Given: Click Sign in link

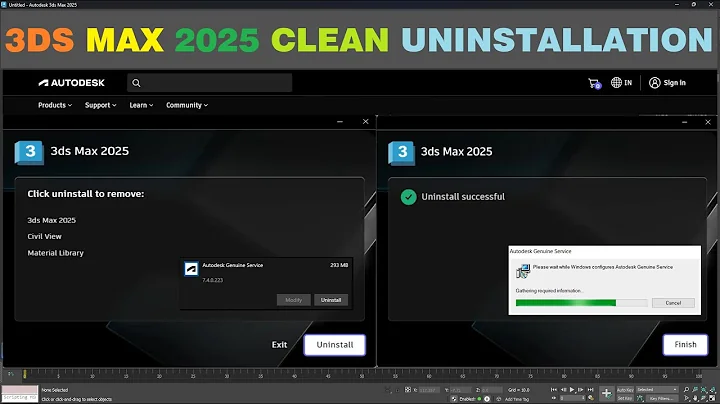Looking at the screenshot, I should click(674, 83).
